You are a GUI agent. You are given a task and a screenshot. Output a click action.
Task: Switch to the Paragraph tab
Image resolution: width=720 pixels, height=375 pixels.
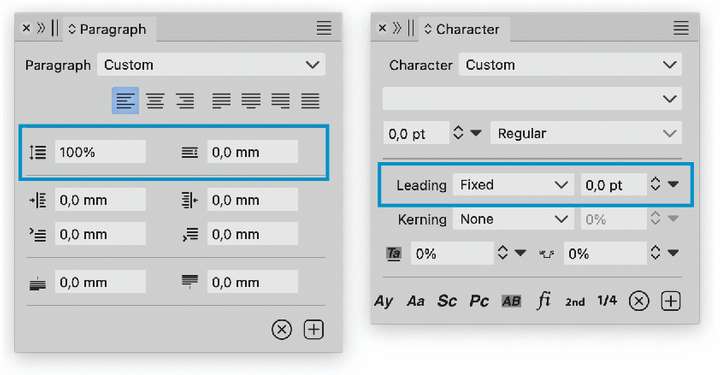108,29
